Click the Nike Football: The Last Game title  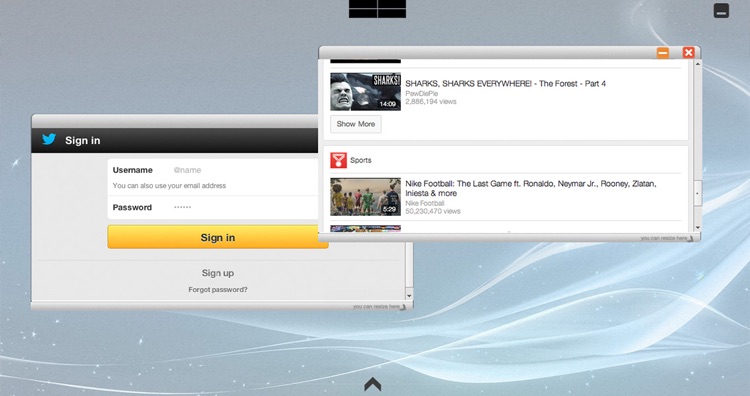[x=531, y=188]
